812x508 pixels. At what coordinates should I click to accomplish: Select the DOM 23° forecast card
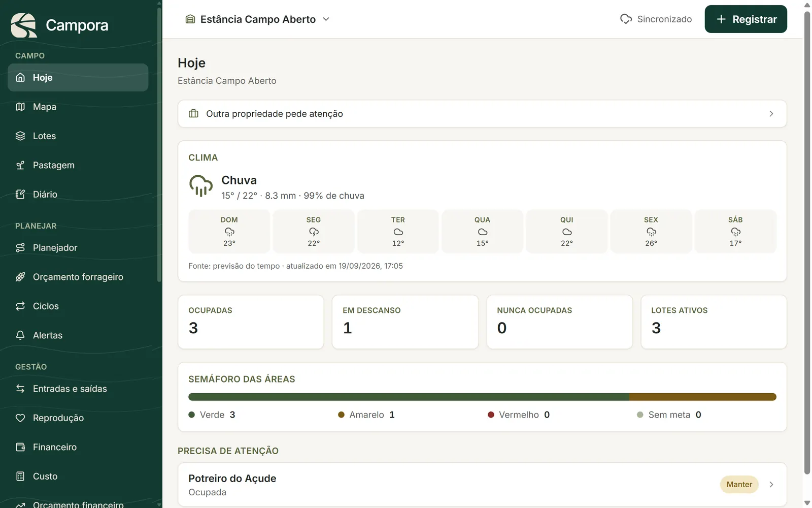[229, 231]
